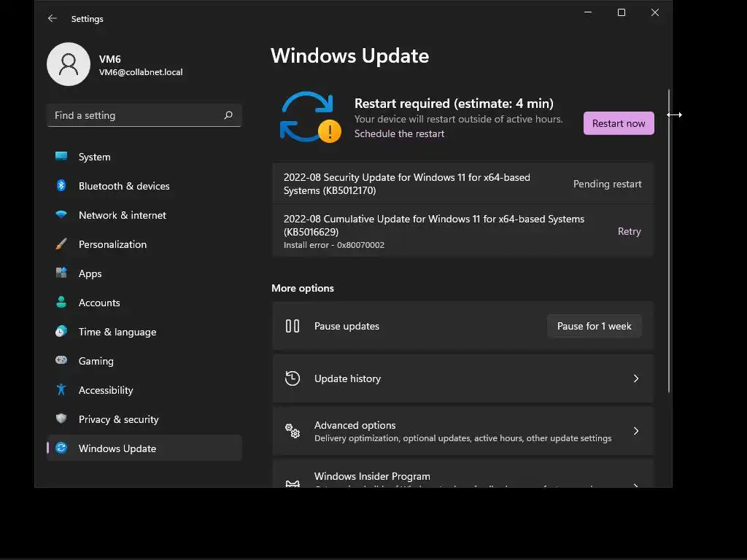The image size is (747, 560).
Task: Click the Restart required estimate heading
Action: 454,104
